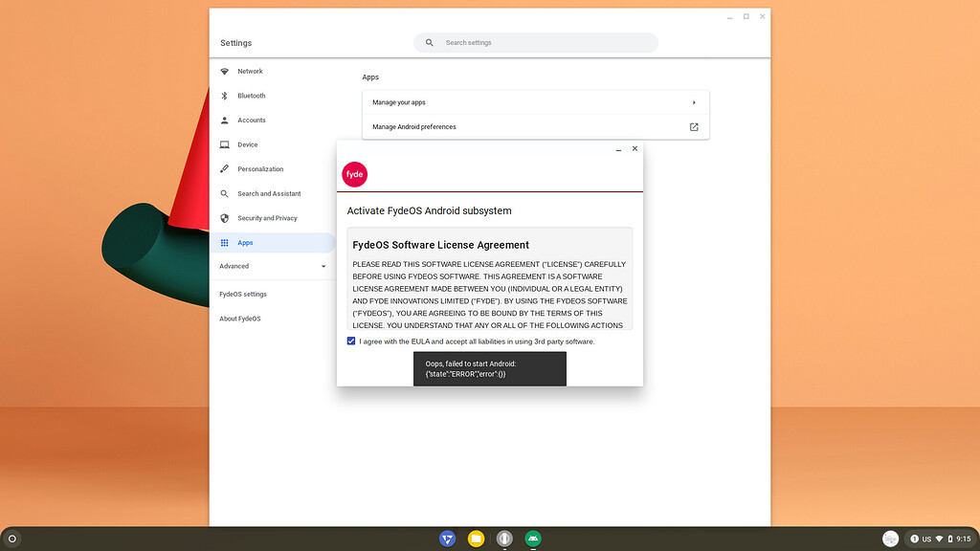Click the Search settings input field

click(x=536, y=42)
